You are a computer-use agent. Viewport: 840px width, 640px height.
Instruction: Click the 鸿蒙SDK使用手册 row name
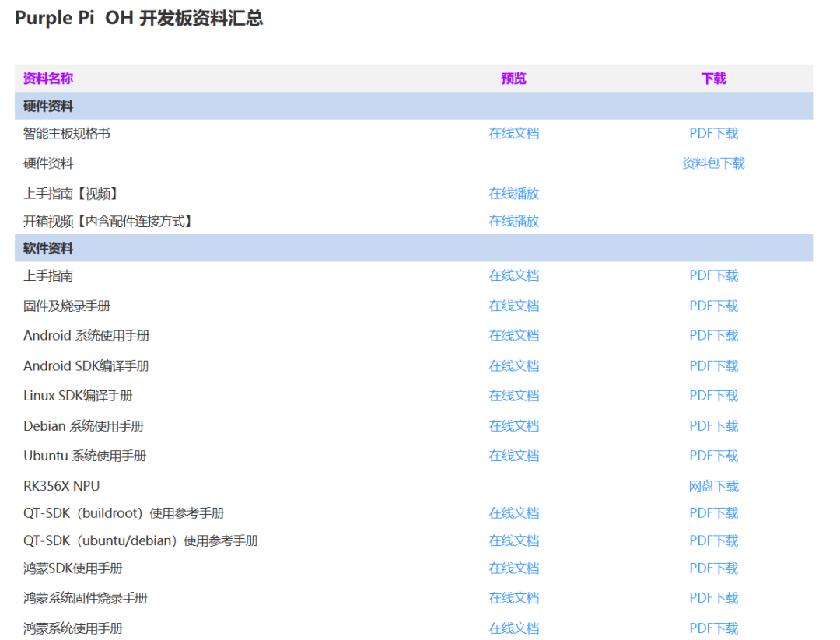pyautogui.click(x=73, y=568)
